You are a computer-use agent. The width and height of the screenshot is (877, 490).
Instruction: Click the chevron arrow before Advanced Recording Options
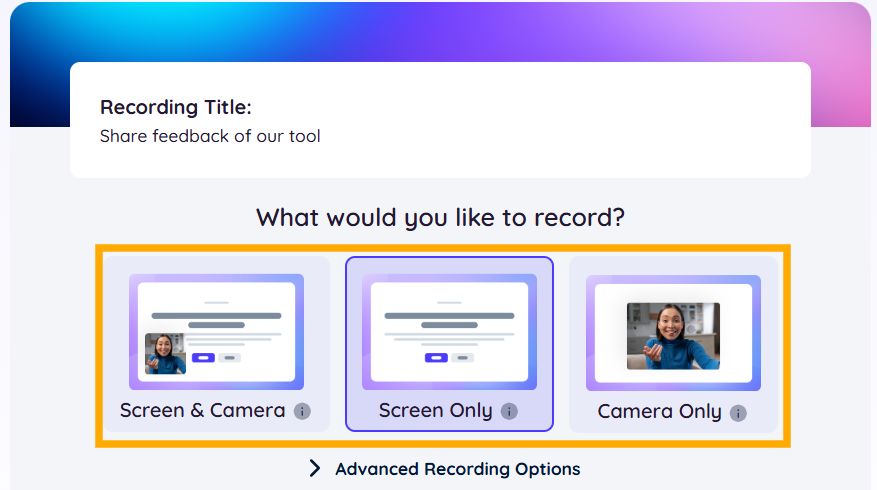[315, 468]
